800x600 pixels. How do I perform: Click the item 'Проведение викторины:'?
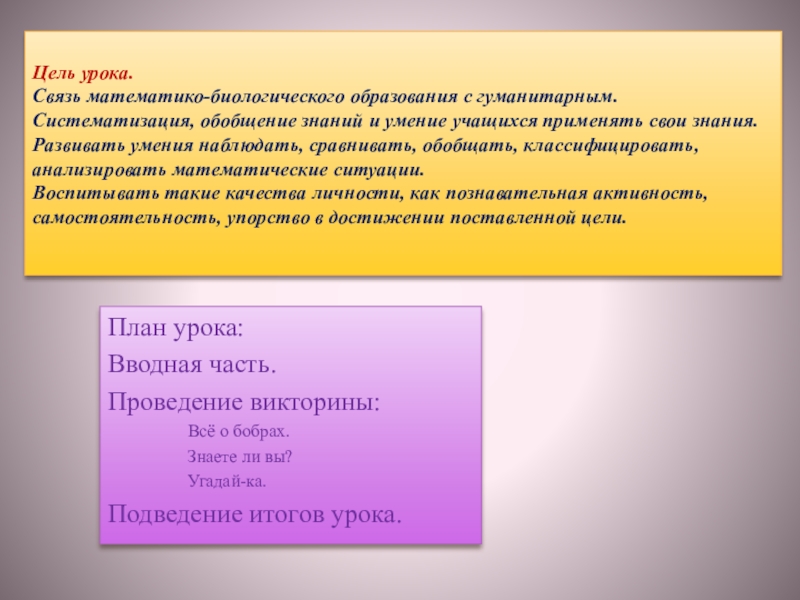point(244,402)
